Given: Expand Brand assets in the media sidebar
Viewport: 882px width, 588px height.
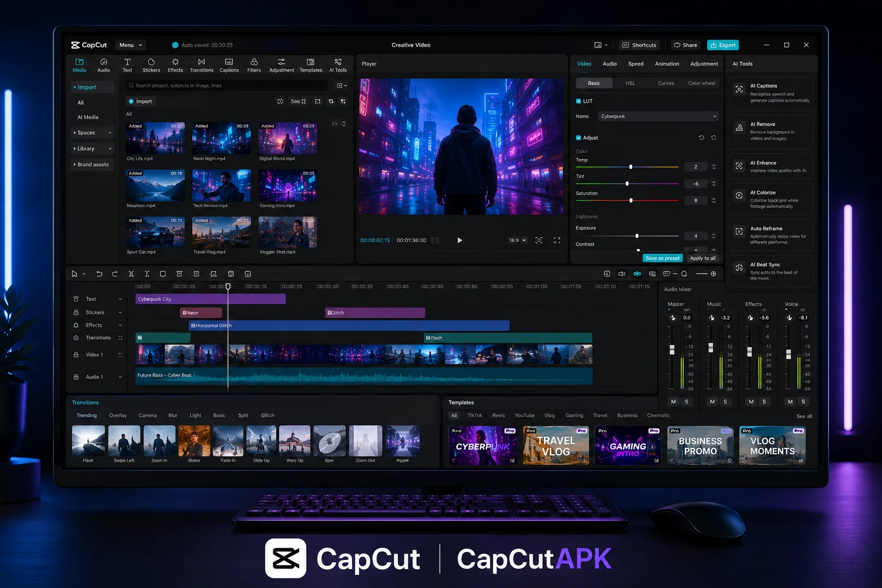Looking at the screenshot, I should coord(92,165).
